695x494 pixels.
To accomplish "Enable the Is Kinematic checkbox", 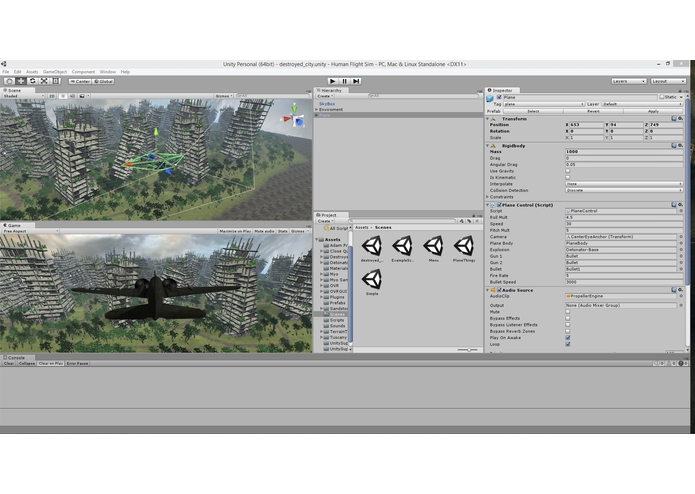I will [x=567, y=177].
